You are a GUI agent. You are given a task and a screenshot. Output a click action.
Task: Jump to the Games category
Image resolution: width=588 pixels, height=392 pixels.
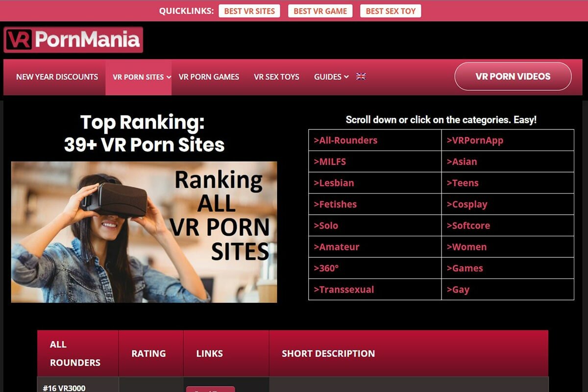click(x=465, y=268)
